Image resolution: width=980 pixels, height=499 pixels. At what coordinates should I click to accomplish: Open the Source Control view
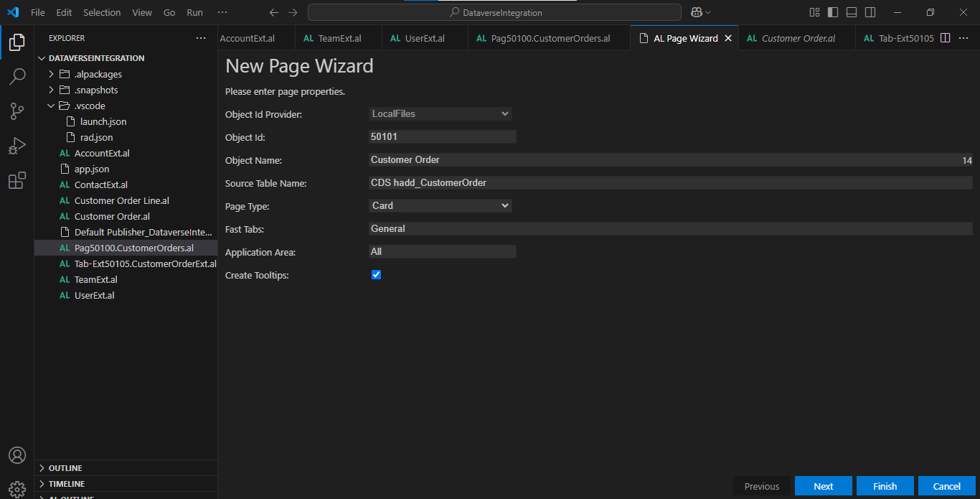tap(17, 111)
